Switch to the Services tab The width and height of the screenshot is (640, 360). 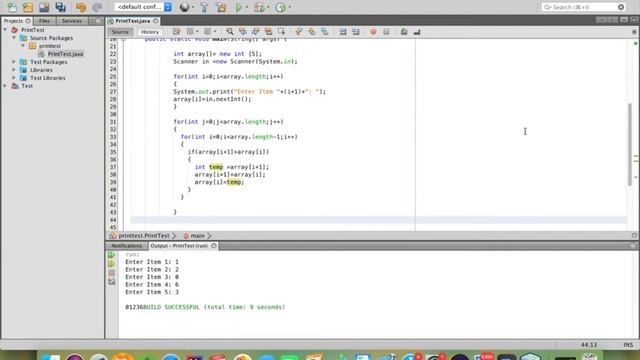coord(72,21)
